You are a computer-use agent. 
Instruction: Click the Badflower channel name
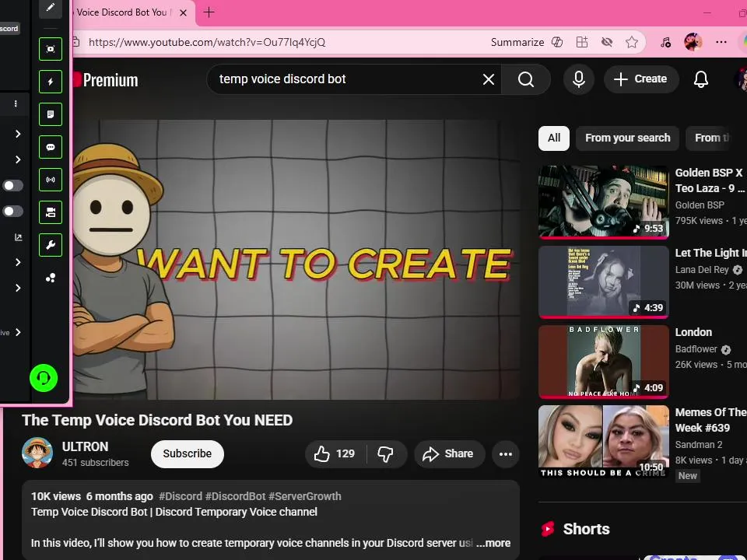coord(696,349)
